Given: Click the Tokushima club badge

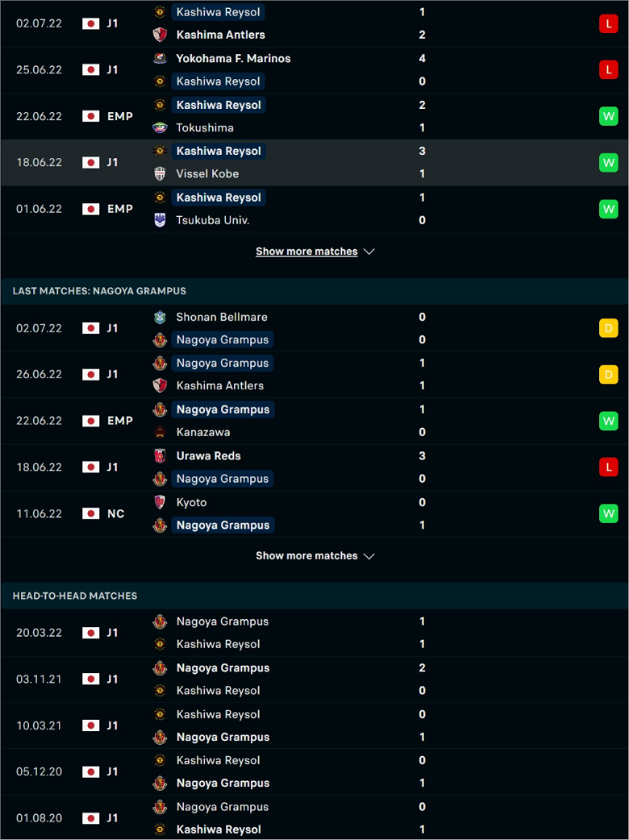Looking at the screenshot, I should pos(160,127).
